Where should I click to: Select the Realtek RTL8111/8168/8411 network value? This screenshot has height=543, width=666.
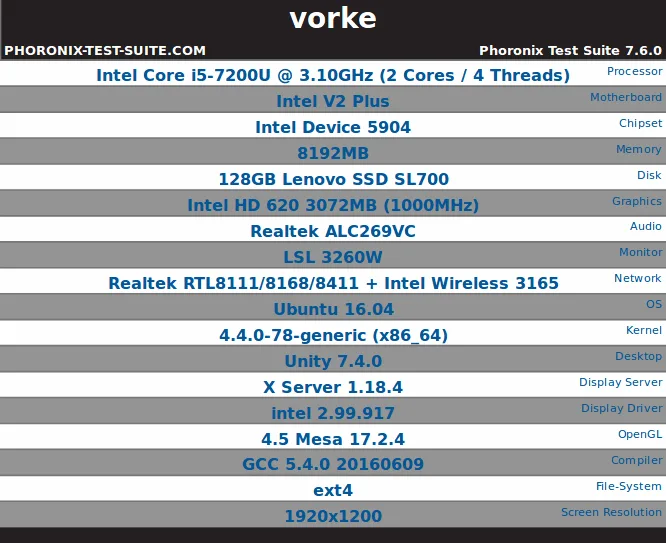[333, 283]
